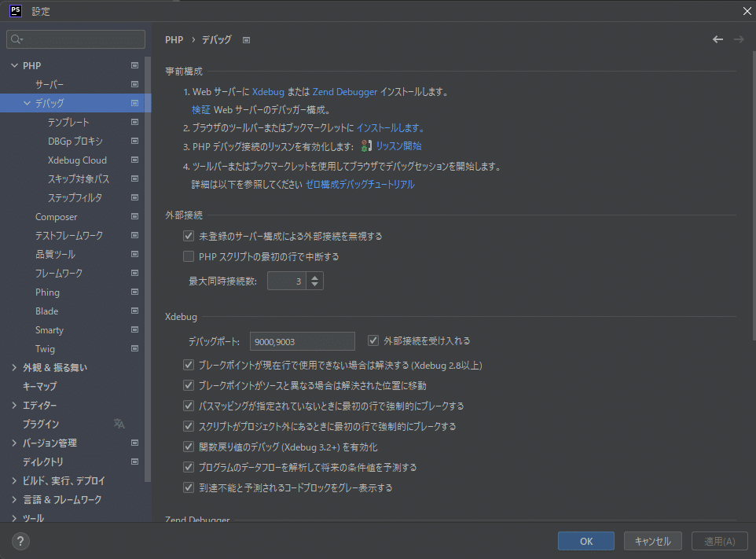Click the project-level icon beside テンプレート
Screen dimensions: 756x559
click(x=135, y=122)
